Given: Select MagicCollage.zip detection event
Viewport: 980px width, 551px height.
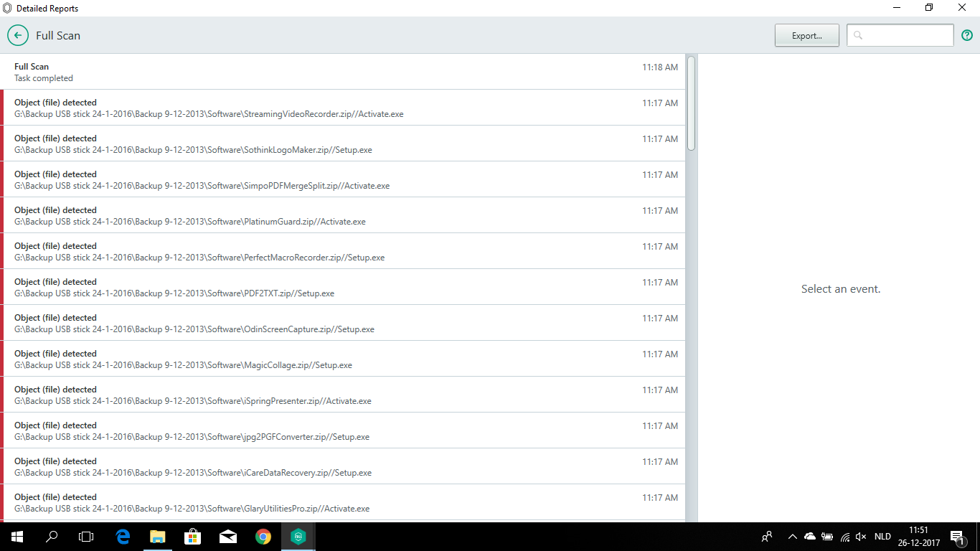Looking at the screenshot, I should click(x=343, y=359).
